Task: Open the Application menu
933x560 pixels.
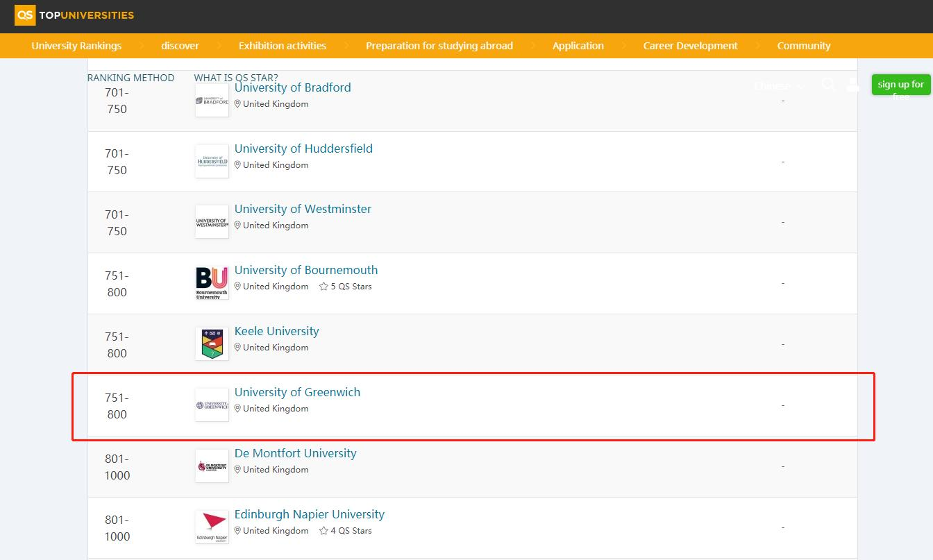Action: tap(578, 46)
